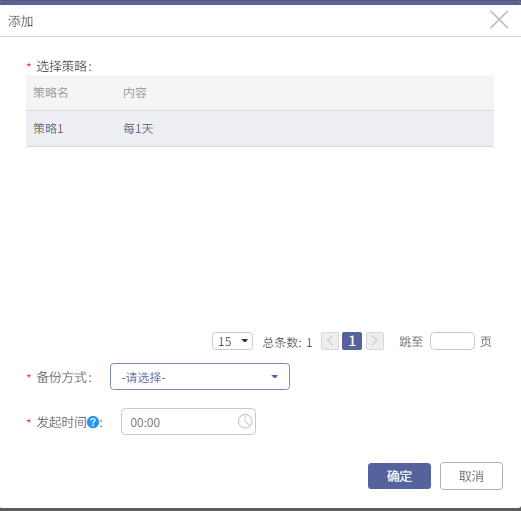Select the 策略1 row
The image size is (521, 511).
click(x=260, y=129)
